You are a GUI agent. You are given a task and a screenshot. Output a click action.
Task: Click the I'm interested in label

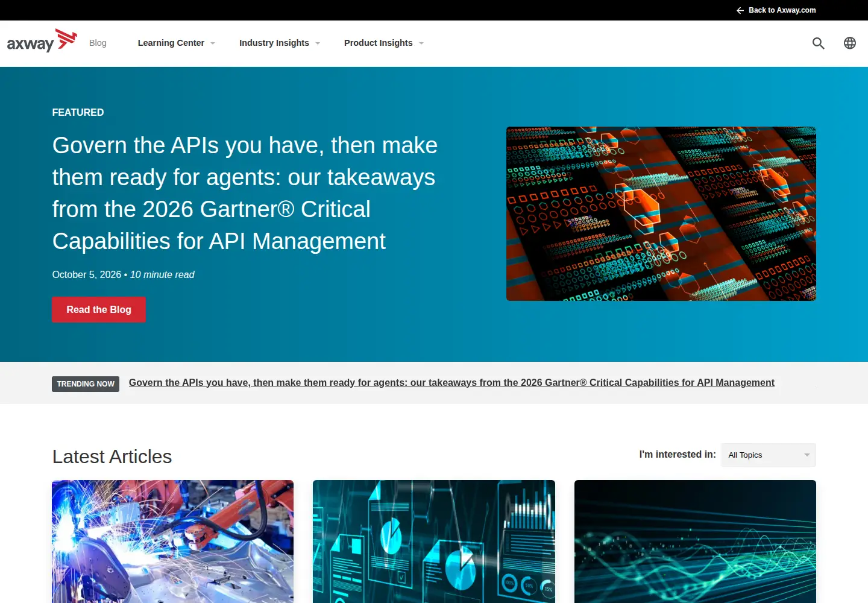tap(678, 455)
